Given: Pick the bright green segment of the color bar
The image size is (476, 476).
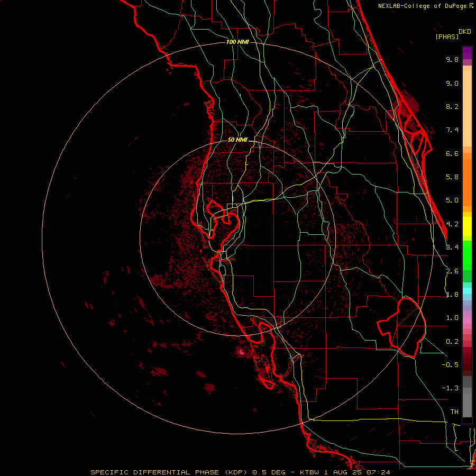Looking at the screenshot, I should pyautogui.click(x=467, y=255).
